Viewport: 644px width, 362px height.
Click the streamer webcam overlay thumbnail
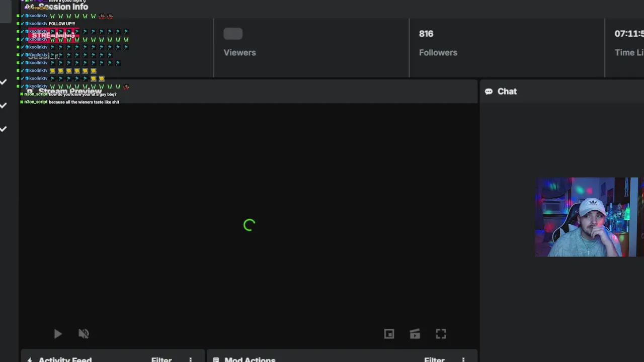tap(587, 217)
